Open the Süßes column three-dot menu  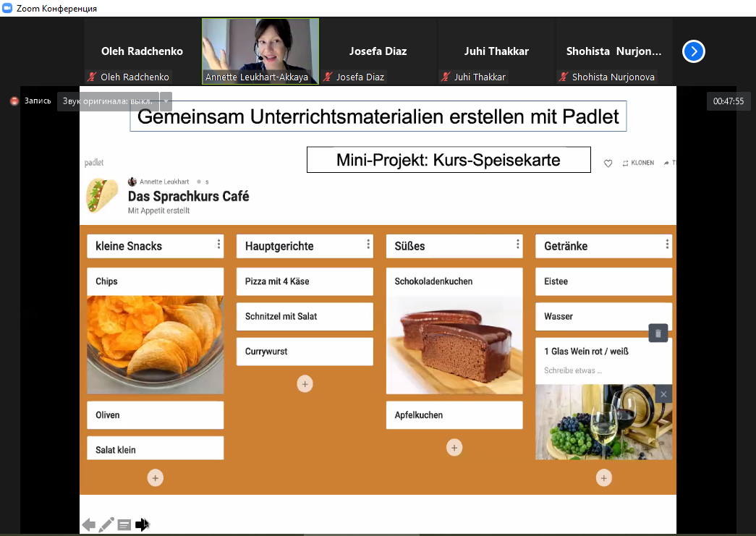tap(517, 245)
